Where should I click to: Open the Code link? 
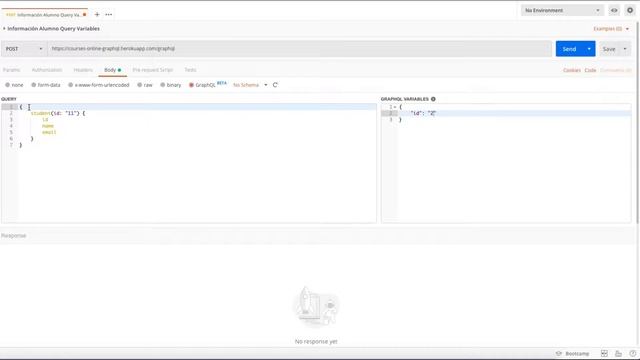[590, 70]
